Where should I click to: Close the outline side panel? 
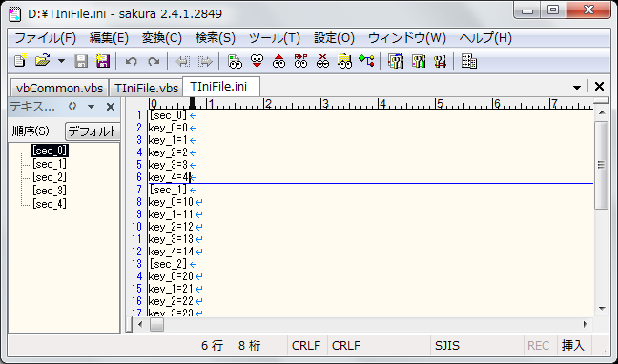tap(111, 107)
